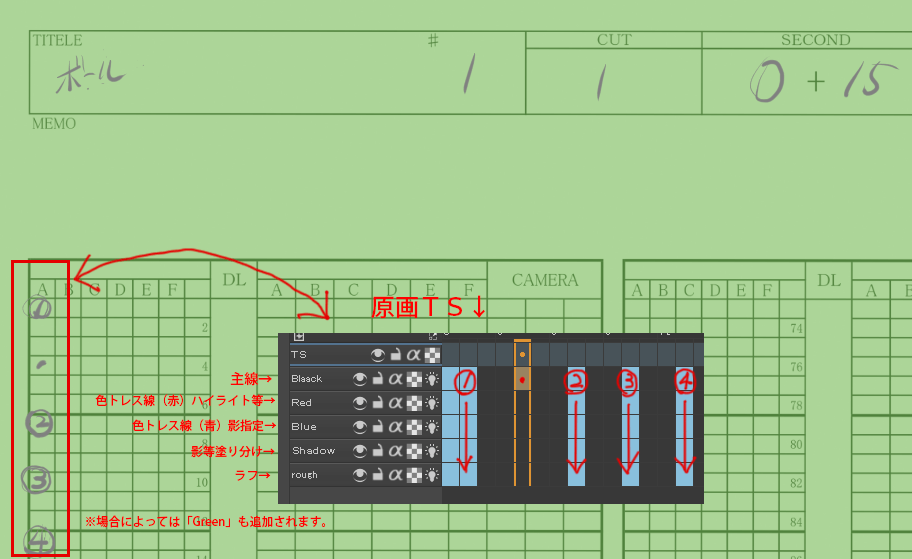Lock the TS layer
This screenshot has height=559, width=912.
tap(396, 354)
